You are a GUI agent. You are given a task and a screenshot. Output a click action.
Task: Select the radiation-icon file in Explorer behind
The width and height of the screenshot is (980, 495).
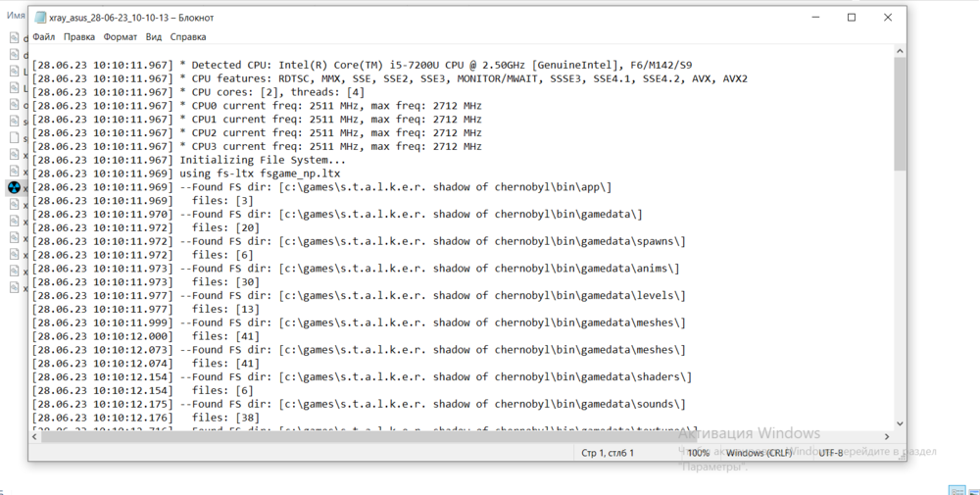coord(14,187)
